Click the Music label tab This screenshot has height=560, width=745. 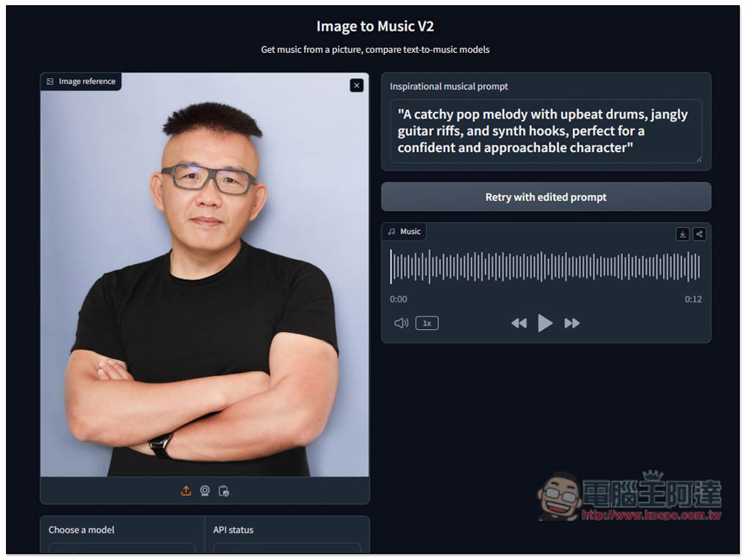click(x=405, y=232)
